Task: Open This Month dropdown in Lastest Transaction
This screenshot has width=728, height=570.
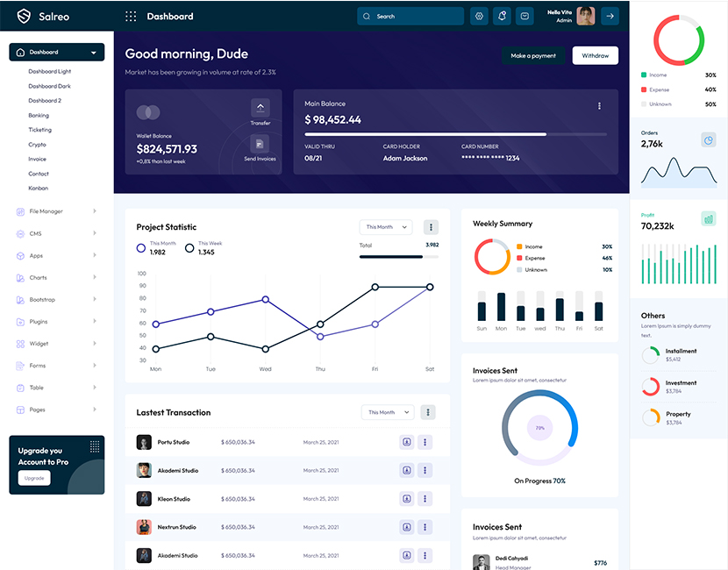Action: [388, 412]
